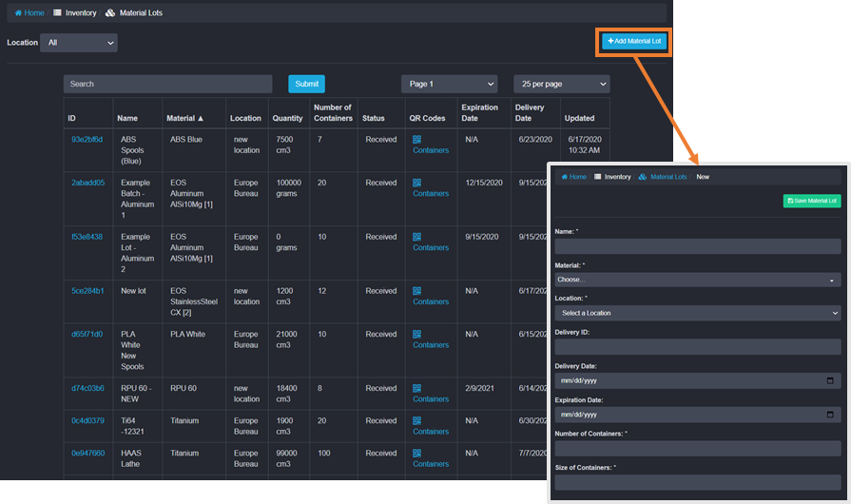Image resolution: width=851 pixels, height=504 pixels.
Task: Open the Material Choose dropdown in form
Action: tap(697, 280)
